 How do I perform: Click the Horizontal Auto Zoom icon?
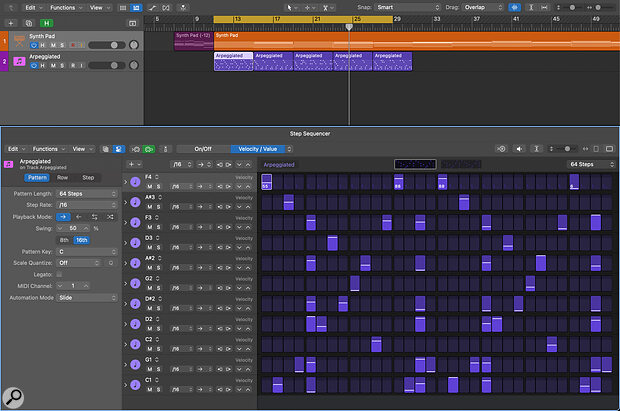tap(544, 8)
